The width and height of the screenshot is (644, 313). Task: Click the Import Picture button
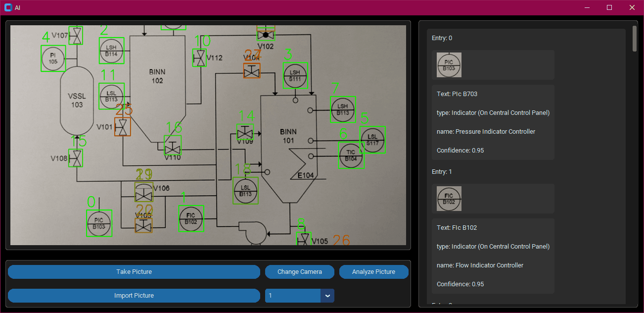point(134,296)
